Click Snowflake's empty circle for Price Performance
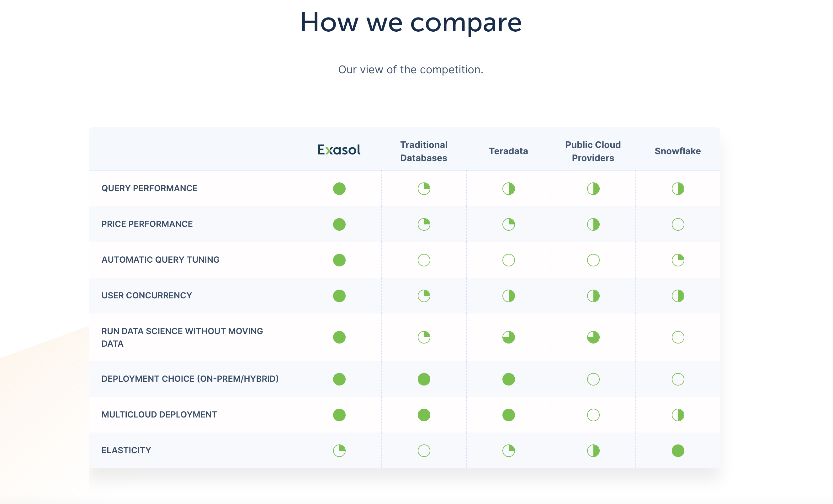The image size is (833, 504). pyautogui.click(x=678, y=224)
